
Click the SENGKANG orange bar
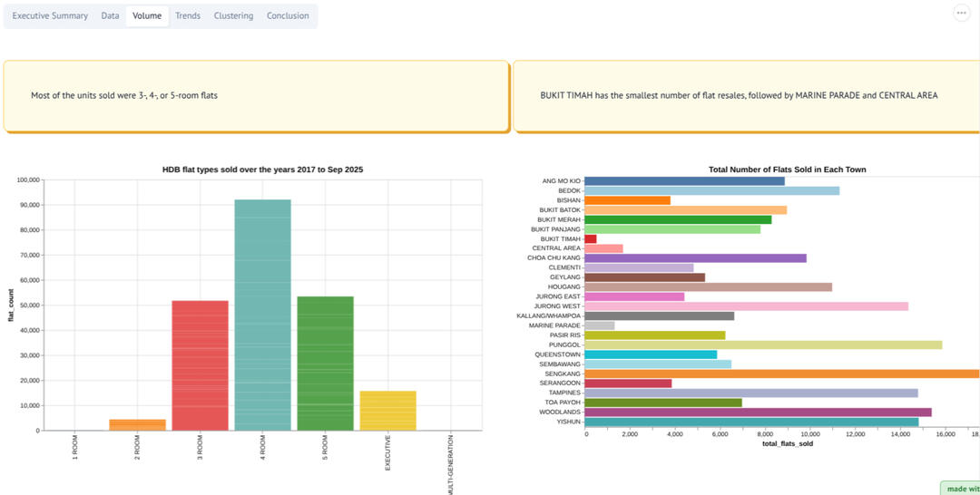coord(781,374)
